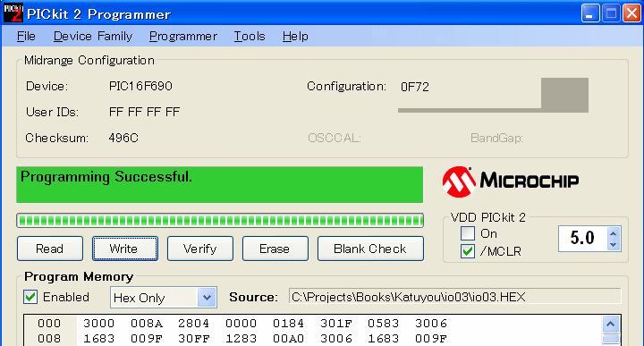Increase VDD voltage with up arrow

tap(614, 233)
